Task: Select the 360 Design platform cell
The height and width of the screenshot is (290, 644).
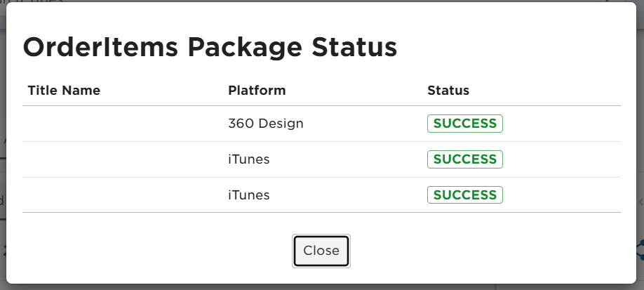Action: point(266,124)
